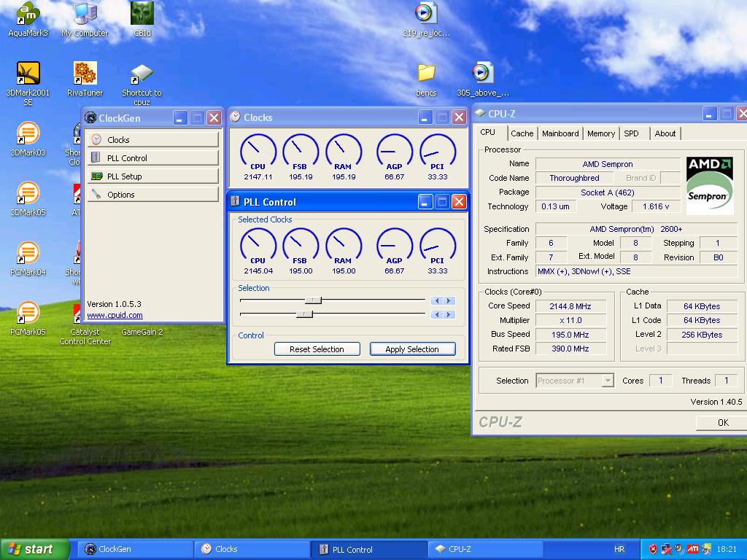Screen dimensions: 747x560
Task: Visit the www.cpuid.com link
Action: pos(115,315)
